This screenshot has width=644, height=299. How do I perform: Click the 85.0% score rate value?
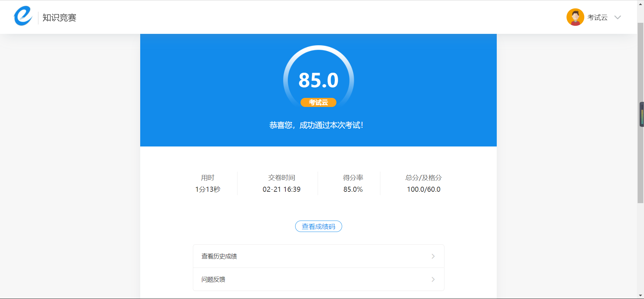pyautogui.click(x=353, y=189)
